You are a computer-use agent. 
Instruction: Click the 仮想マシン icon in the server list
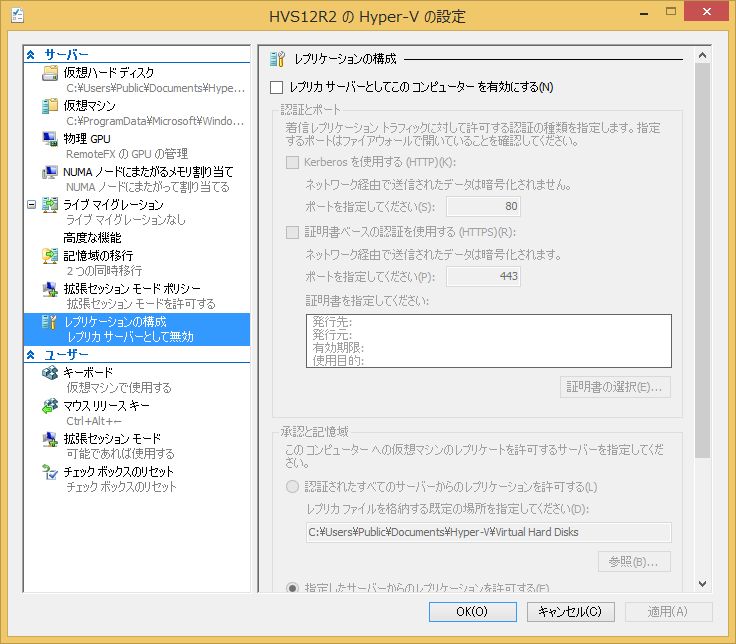[50, 106]
